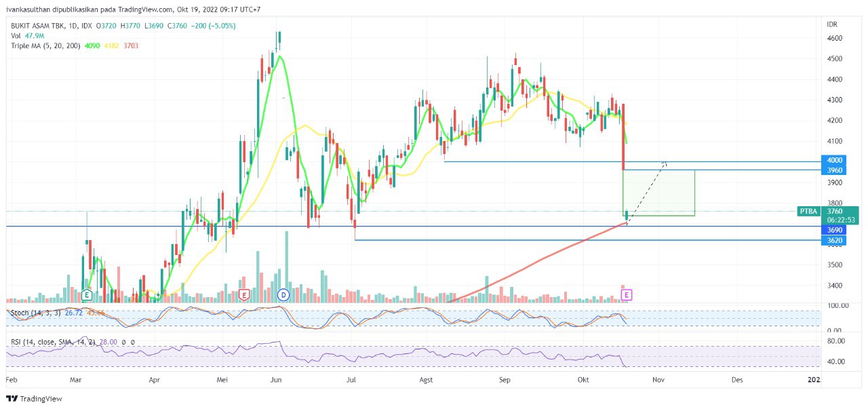Click the ivankasulthan publisher text at top
Image resolution: width=868 pixels, height=409 pixels.
(31, 9)
